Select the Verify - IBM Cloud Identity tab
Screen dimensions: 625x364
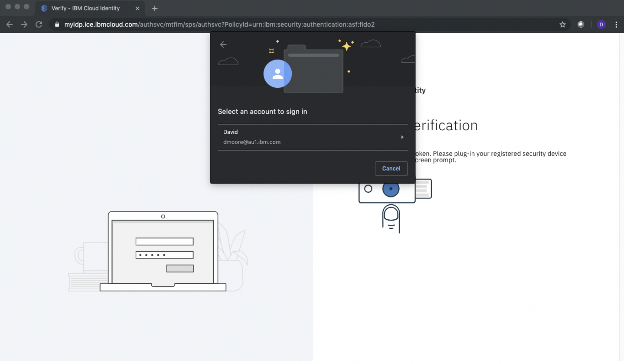pos(90,8)
